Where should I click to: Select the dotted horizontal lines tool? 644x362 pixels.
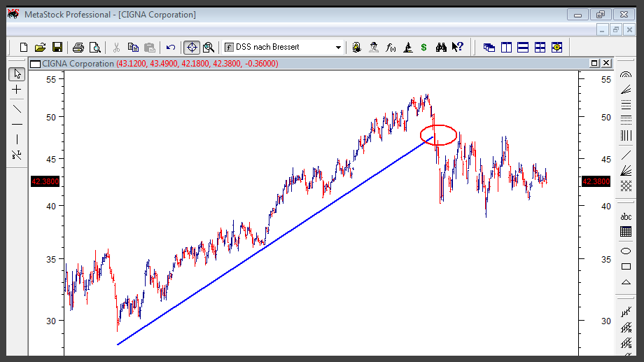tap(626, 120)
